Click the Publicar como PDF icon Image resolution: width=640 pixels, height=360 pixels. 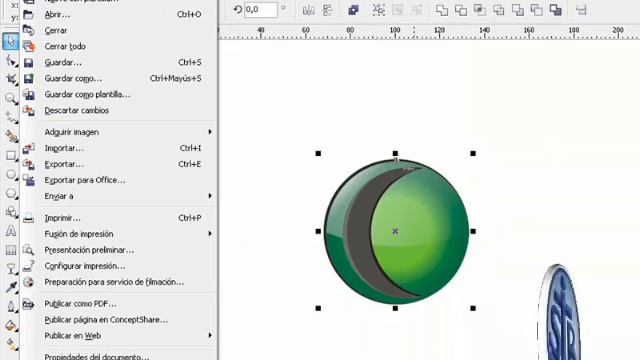pyautogui.click(x=28, y=304)
